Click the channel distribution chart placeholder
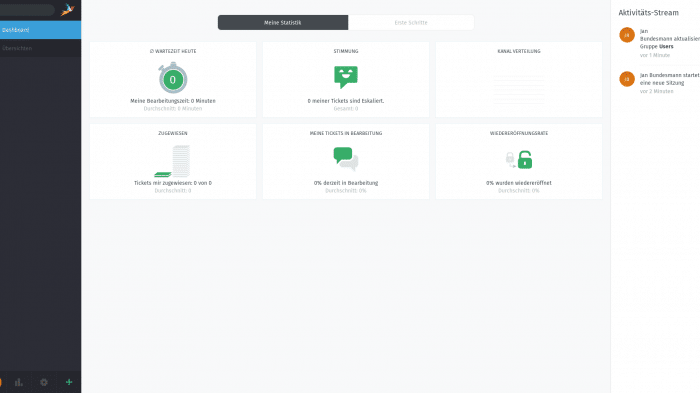The width and height of the screenshot is (700, 393). (519, 89)
